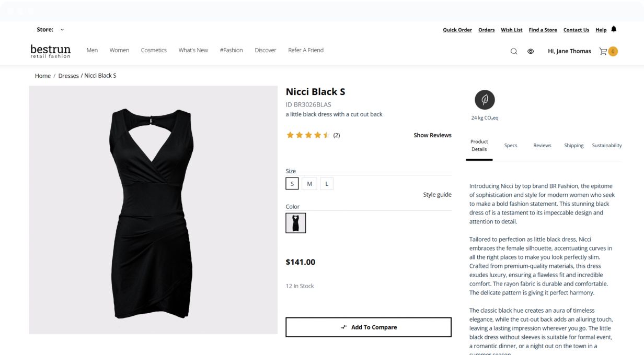Click the bestrun retail fashion logo

(50, 51)
